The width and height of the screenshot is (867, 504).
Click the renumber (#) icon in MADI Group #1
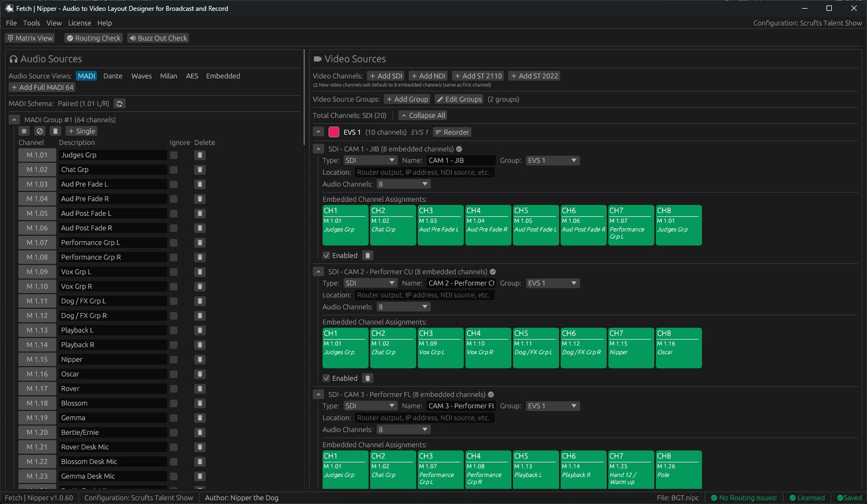coord(24,131)
